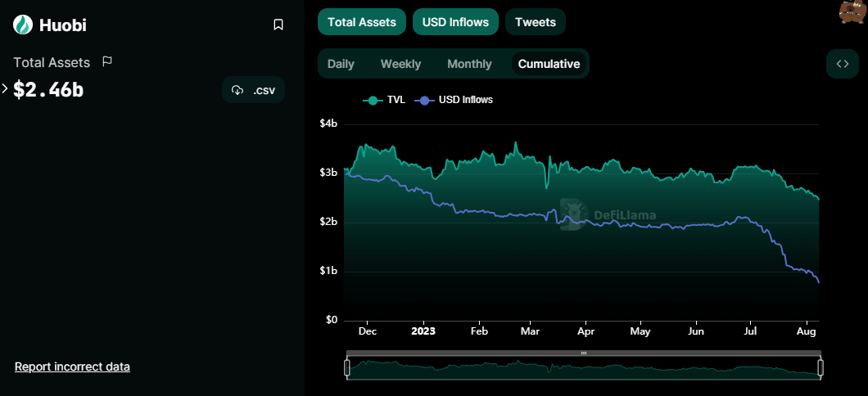Image resolution: width=868 pixels, height=396 pixels.
Task: Enable the Tweets chart overlay
Action: (x=536, y=22)
